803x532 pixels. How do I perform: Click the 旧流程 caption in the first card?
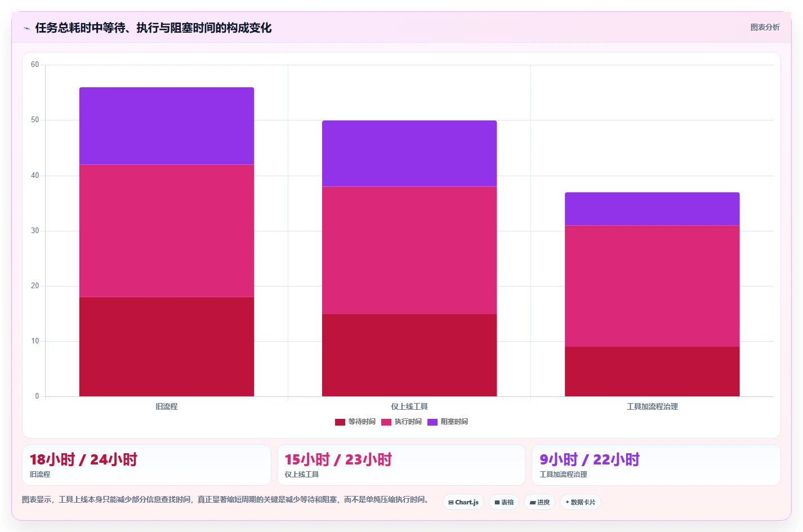pos(40,475)
